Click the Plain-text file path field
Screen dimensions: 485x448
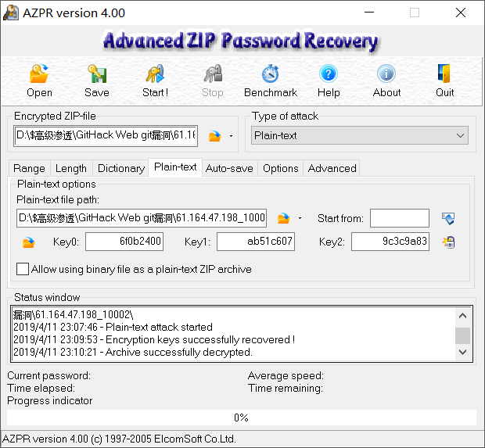142,218
